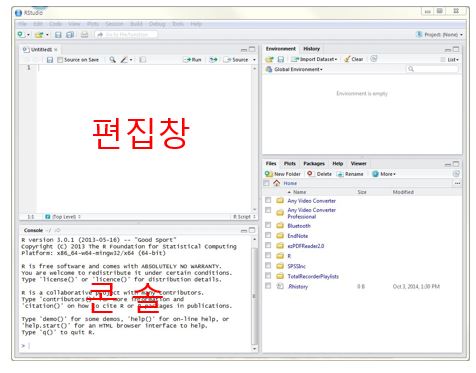Open the Global Environment dropdown
476x373 pixels.
(x=294, y=69)
